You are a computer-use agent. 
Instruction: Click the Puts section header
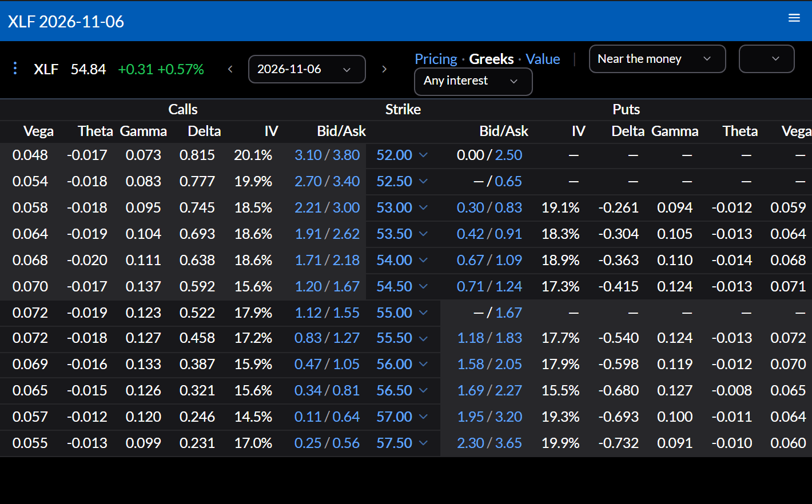point(626,109)
